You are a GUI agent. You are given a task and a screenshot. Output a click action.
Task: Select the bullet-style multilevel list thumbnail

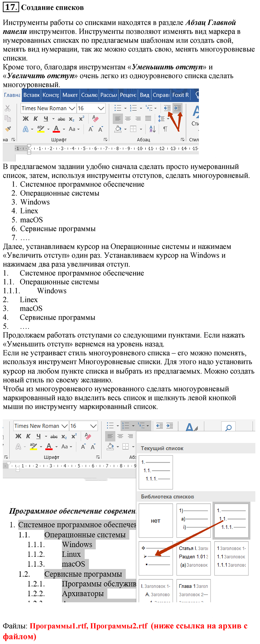155,558
